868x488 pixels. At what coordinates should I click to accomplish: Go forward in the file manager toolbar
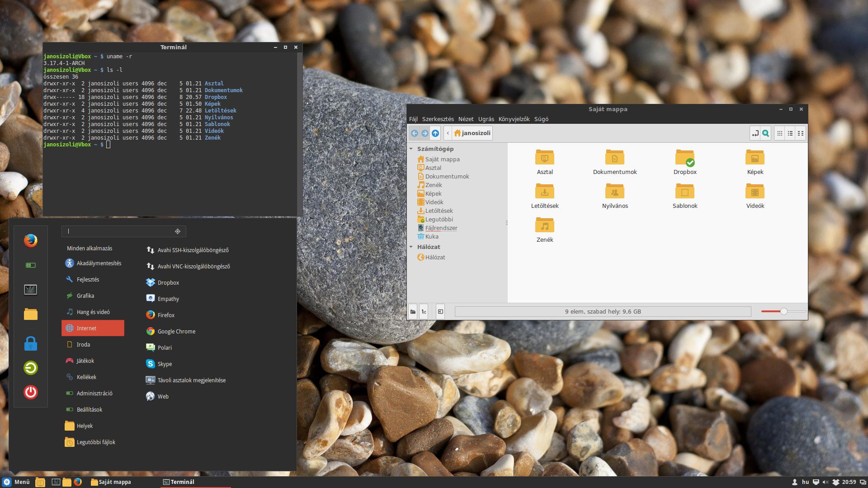coord(425,133)
